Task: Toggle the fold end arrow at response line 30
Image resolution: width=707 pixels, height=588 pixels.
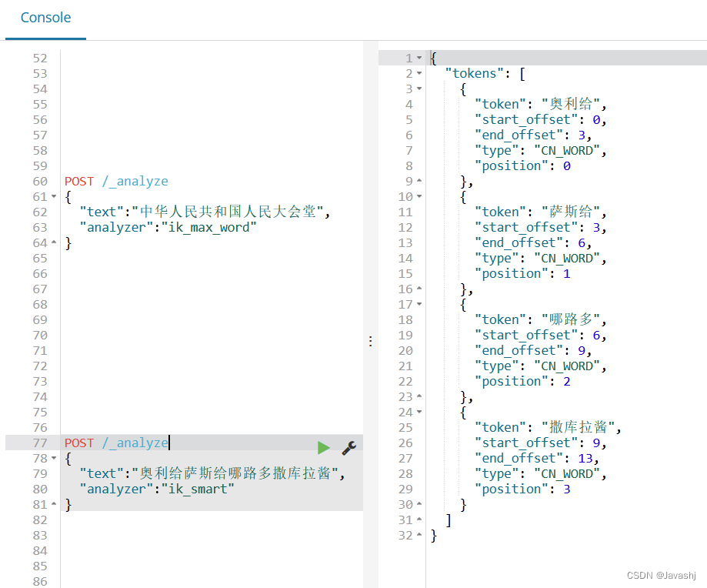Action: pyautogui.click(x=419, y=504)
